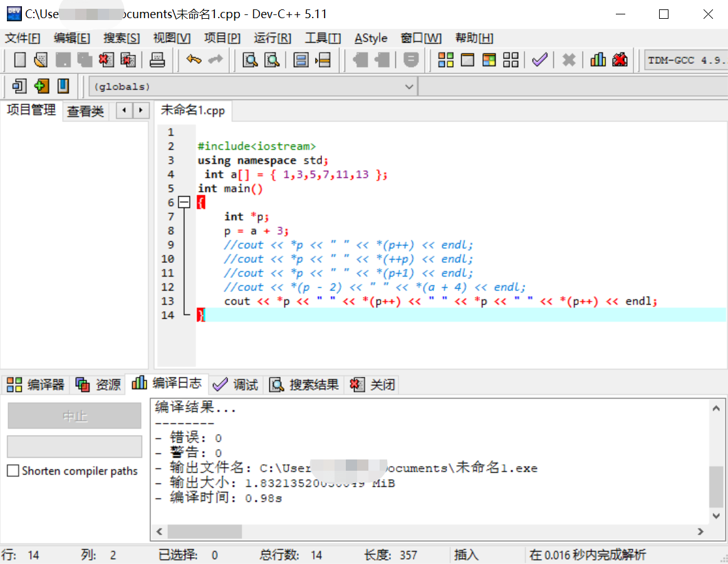Screen dimensions: 728x564
Task: Run the program using the window icon
Action: [x=467, y=60]
